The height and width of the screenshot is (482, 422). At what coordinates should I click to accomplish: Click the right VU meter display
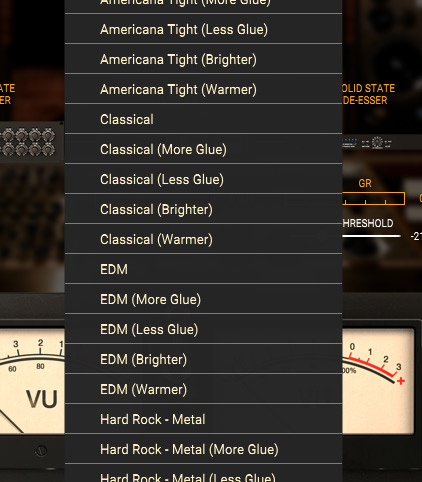[x=379, y=381]
